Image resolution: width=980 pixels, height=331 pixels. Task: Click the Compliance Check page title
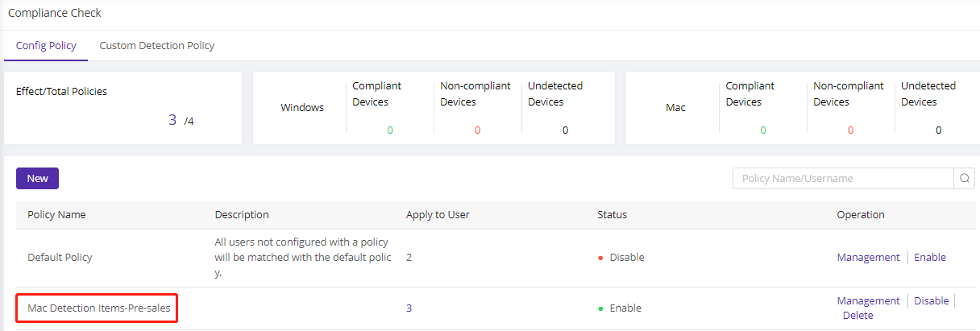[55, 14]
